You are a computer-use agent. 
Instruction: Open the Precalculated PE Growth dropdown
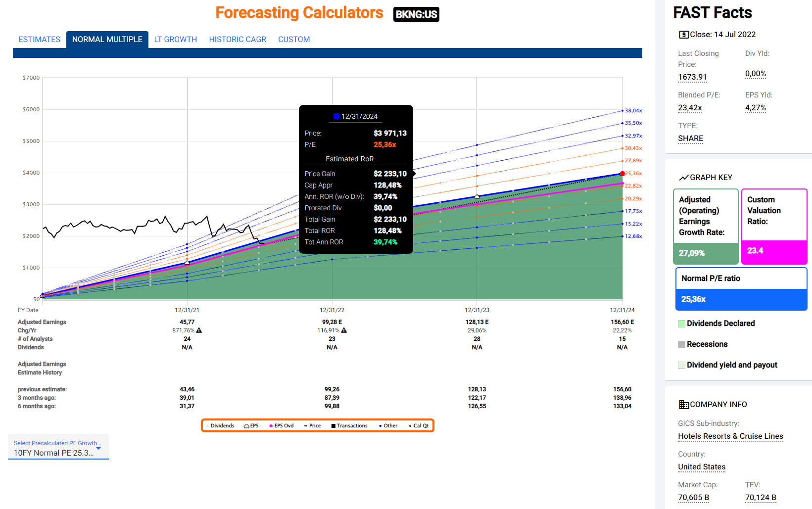(x=58, y=448)
